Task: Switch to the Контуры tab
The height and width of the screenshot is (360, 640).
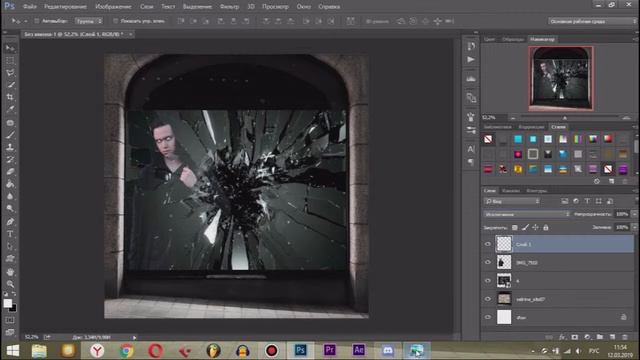Action: pos(536,191)
